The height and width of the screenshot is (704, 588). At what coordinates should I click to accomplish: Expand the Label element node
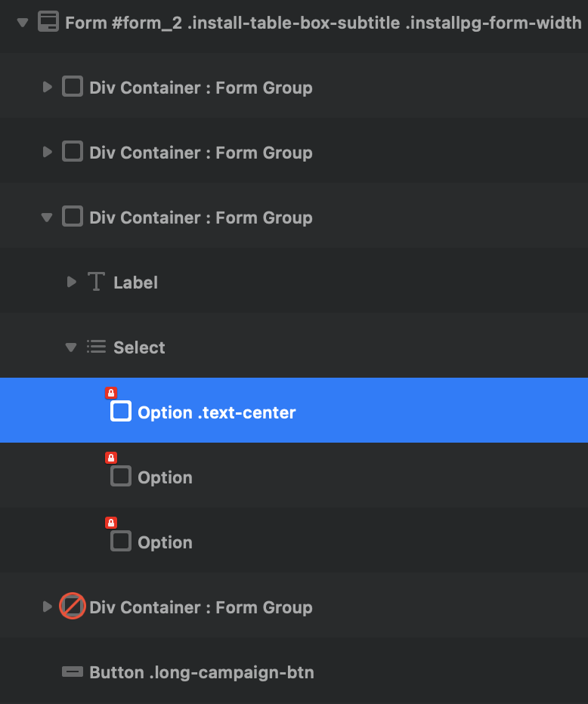72,283
